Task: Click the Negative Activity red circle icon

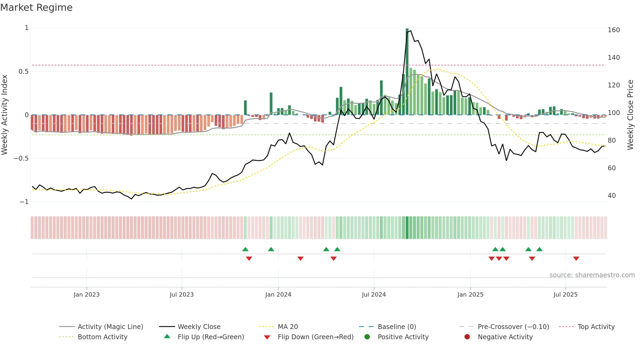Action: [467, 337]
